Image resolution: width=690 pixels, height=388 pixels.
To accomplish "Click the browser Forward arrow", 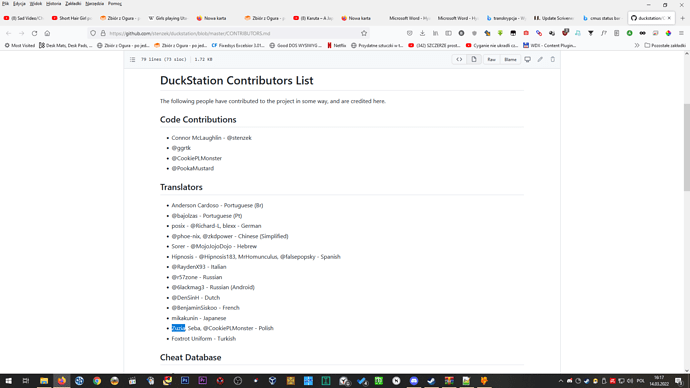I will 21,33.
